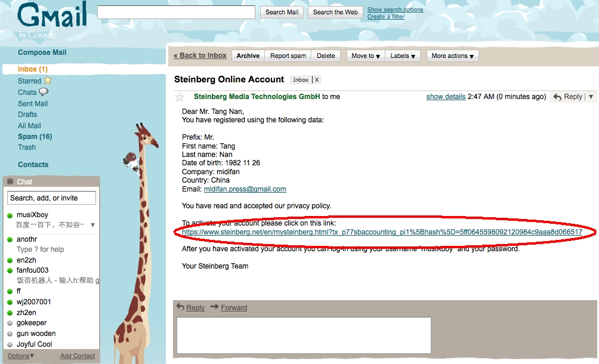This screenshot has height=364, width=599.
Task: Click fanfou003's green status dot
Action: point(10,271)
